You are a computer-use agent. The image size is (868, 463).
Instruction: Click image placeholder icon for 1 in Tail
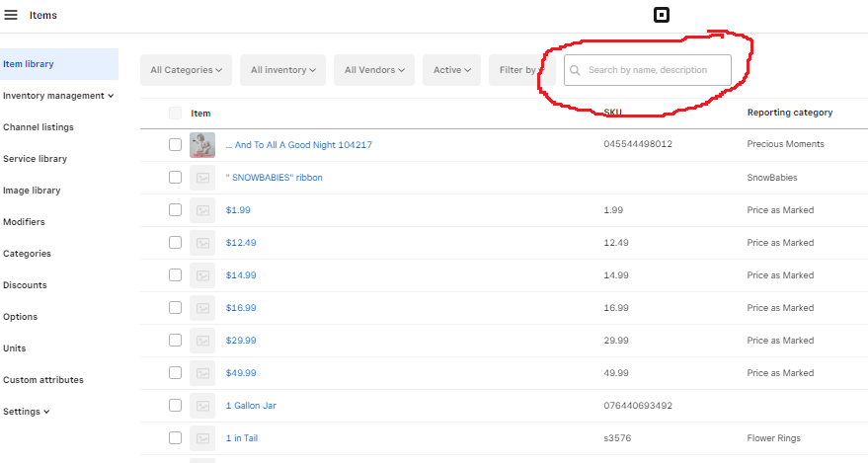[x=202, y=438]
